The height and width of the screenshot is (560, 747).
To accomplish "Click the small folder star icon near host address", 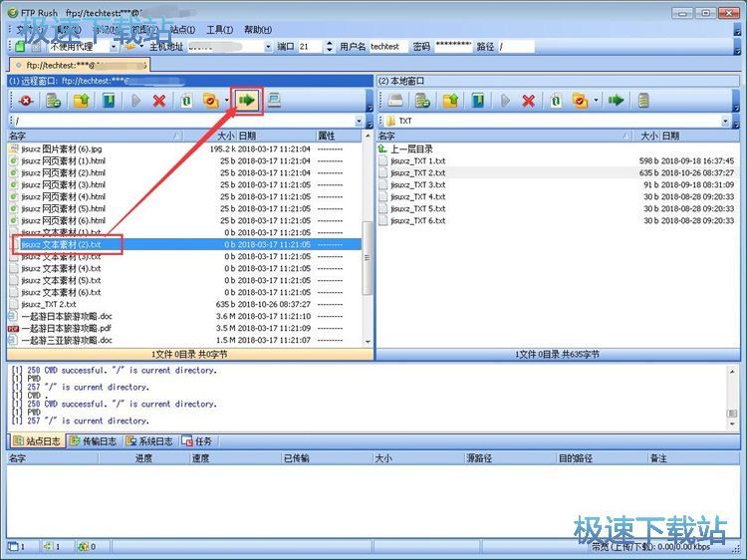I will click(x=130, y=46).
